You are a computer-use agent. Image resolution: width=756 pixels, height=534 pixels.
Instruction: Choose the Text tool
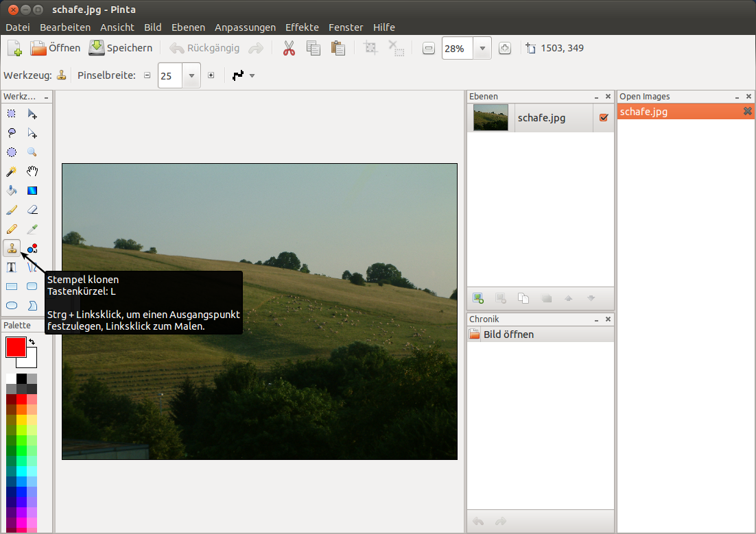tap(12, 267)
